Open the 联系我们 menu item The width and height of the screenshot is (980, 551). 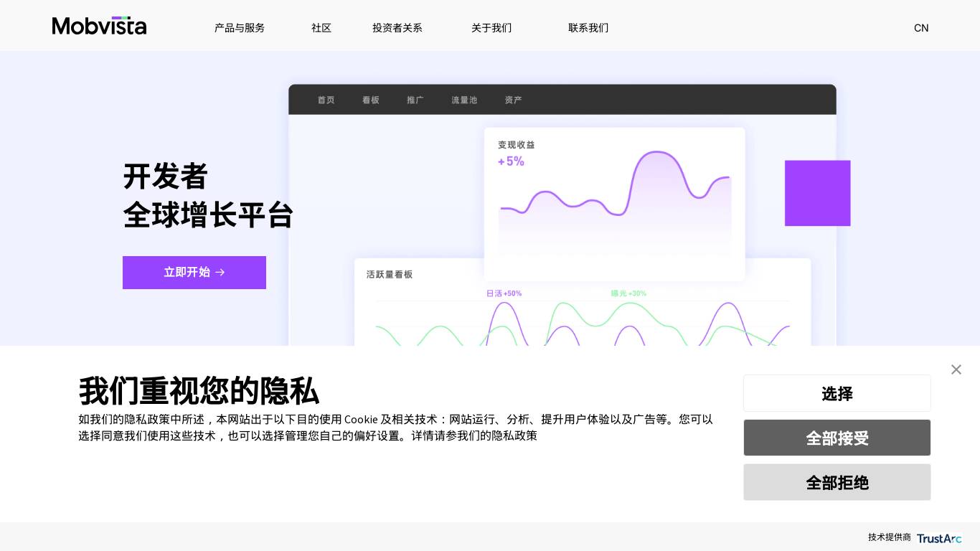[588, 28]
